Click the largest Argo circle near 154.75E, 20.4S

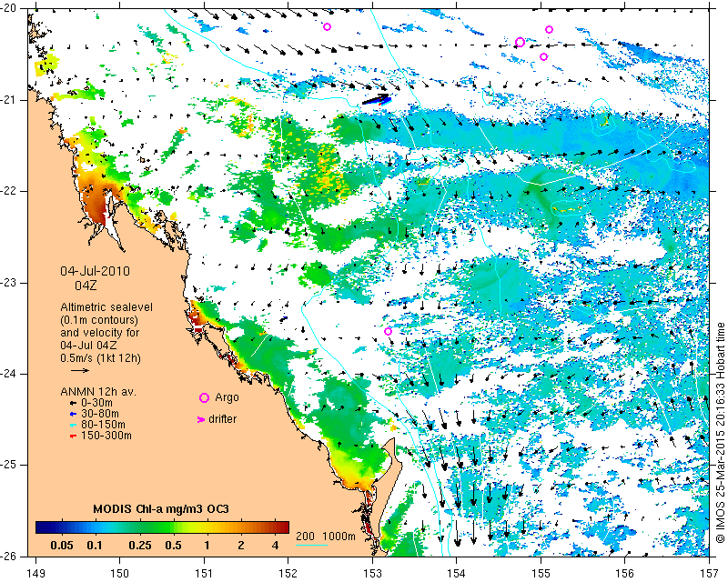[520, 42]
